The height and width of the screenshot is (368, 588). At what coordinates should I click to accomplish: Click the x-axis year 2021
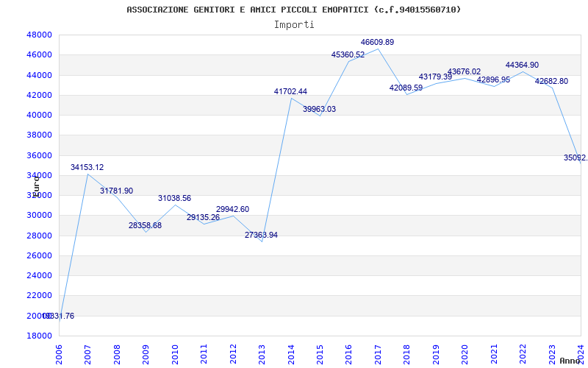tap(494, 354)
